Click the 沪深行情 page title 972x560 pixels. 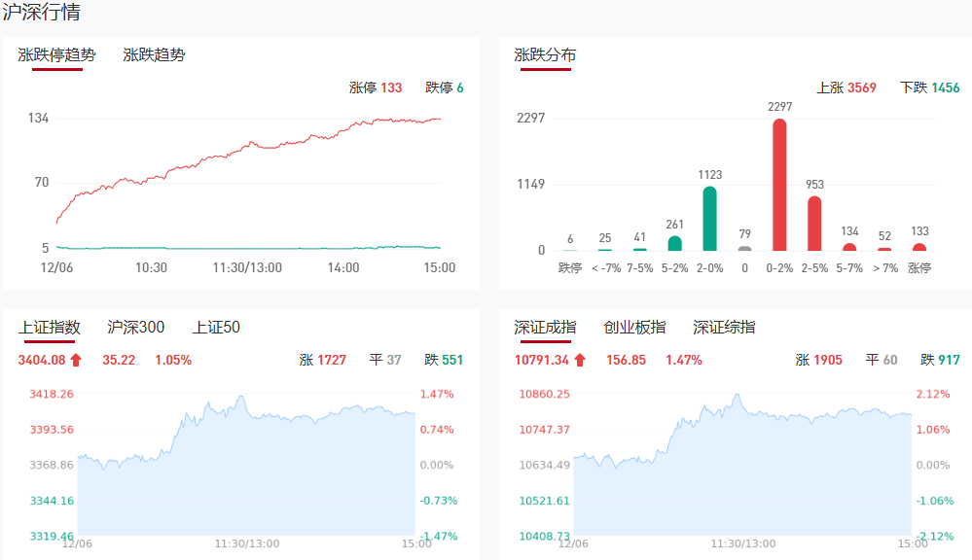point(42,13)
